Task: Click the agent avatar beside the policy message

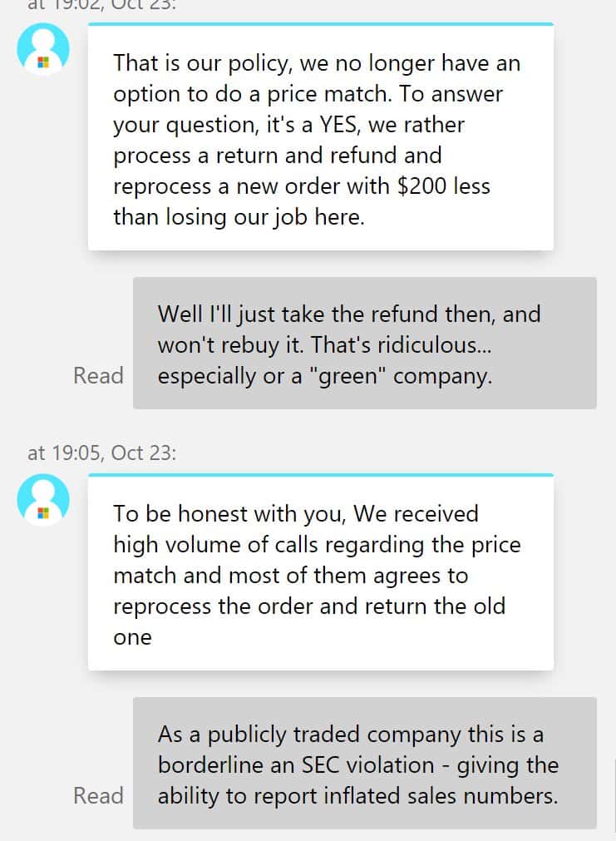Action: [43, 48]
